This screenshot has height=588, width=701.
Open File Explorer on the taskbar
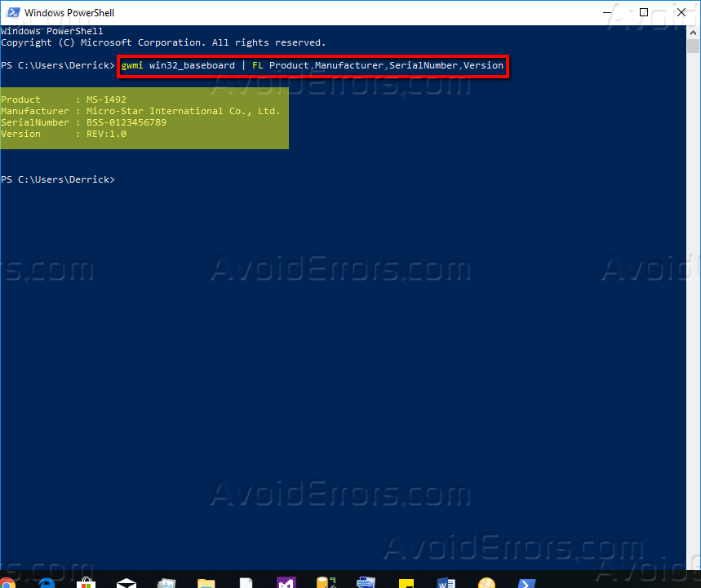(x=206, y=582)
